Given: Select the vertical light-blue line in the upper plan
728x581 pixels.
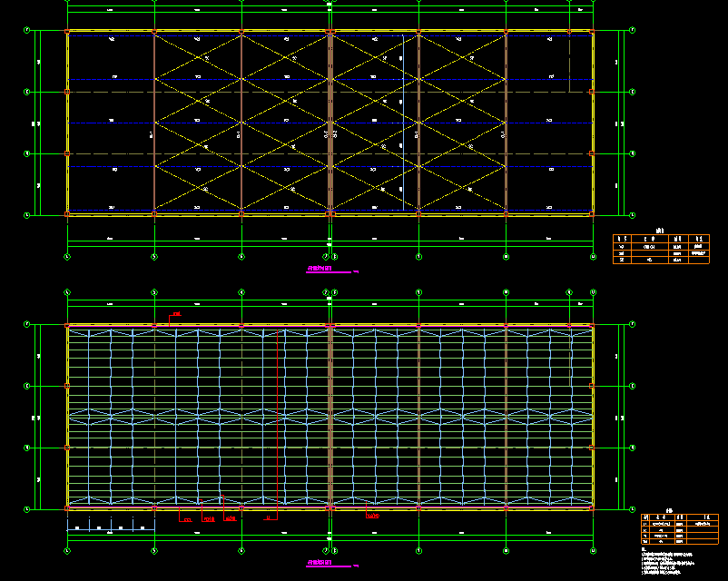Looking at the screenshot, I should [x=403, y=123].
